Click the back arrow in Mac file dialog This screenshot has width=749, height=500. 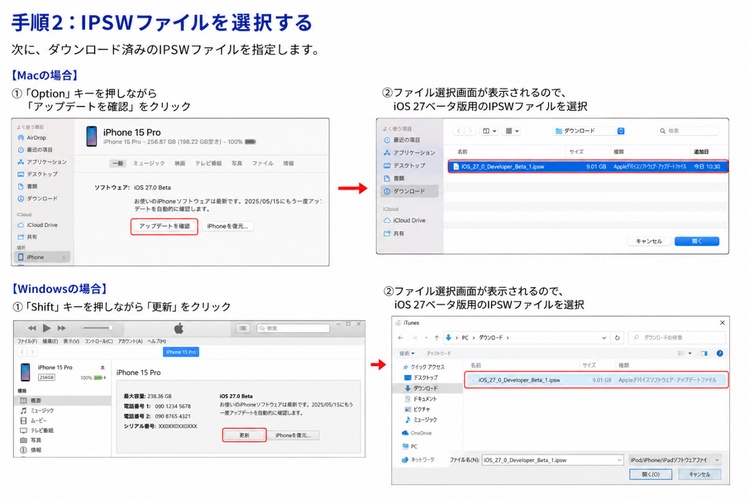pos(459,131)
